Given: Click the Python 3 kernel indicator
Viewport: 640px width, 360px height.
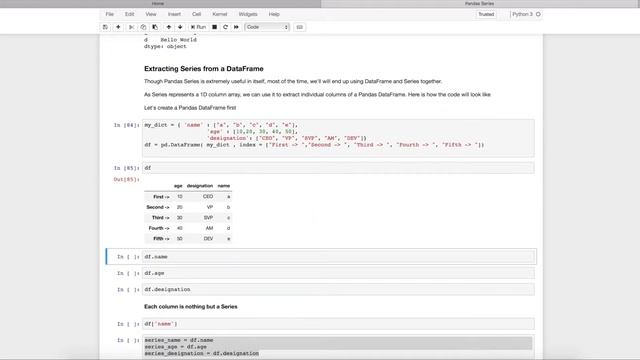Looking at the screenshot, I should [526, 14].
